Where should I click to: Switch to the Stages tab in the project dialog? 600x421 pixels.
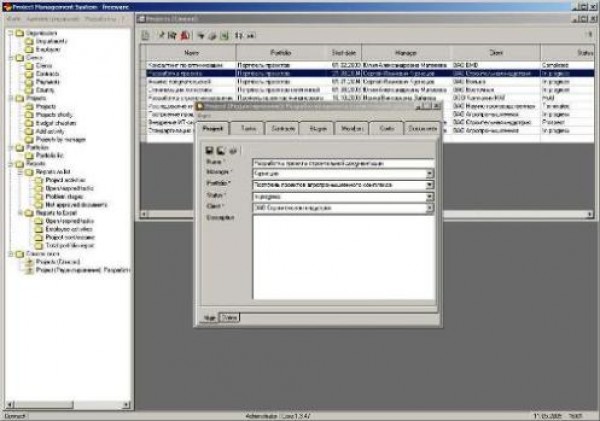pos(317,129)
